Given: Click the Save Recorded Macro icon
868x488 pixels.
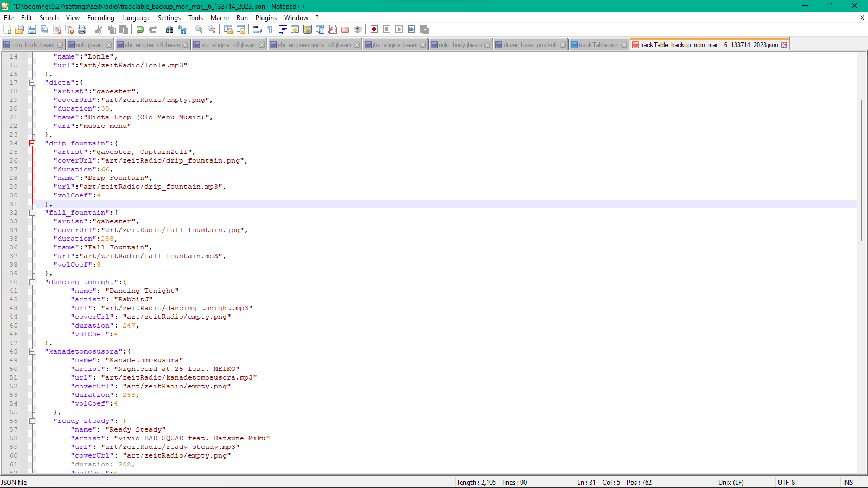Looking at the screenshot, I should (x=424, y=29).
